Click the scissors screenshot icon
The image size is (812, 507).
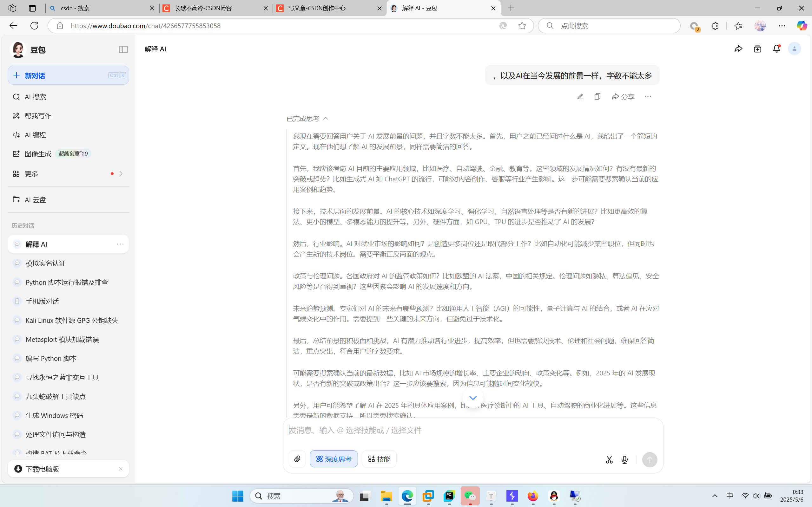[609, 460]
